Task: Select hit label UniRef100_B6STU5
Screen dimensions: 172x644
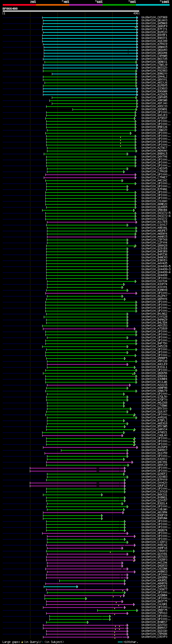Action: click(x=154, y=59)
